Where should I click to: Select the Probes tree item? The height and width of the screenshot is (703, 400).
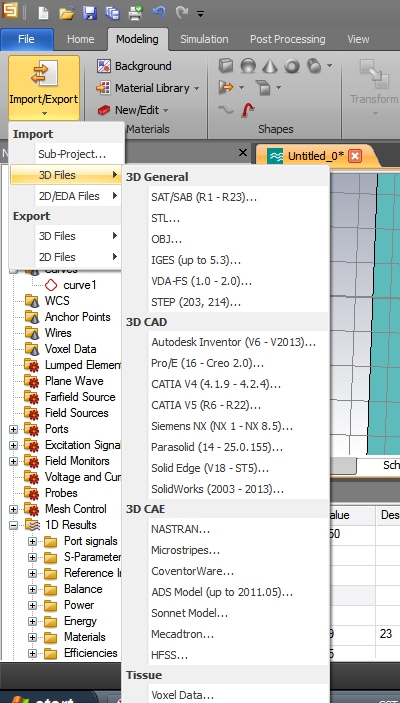click(61, 493)
